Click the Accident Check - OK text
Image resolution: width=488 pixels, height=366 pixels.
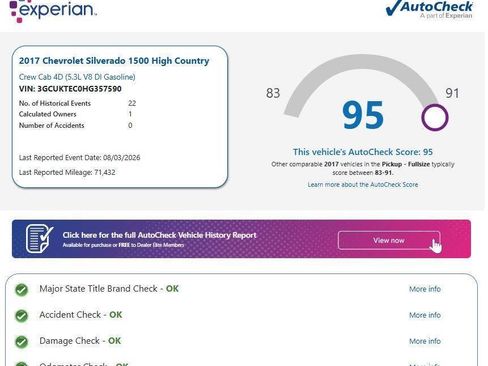81,315
